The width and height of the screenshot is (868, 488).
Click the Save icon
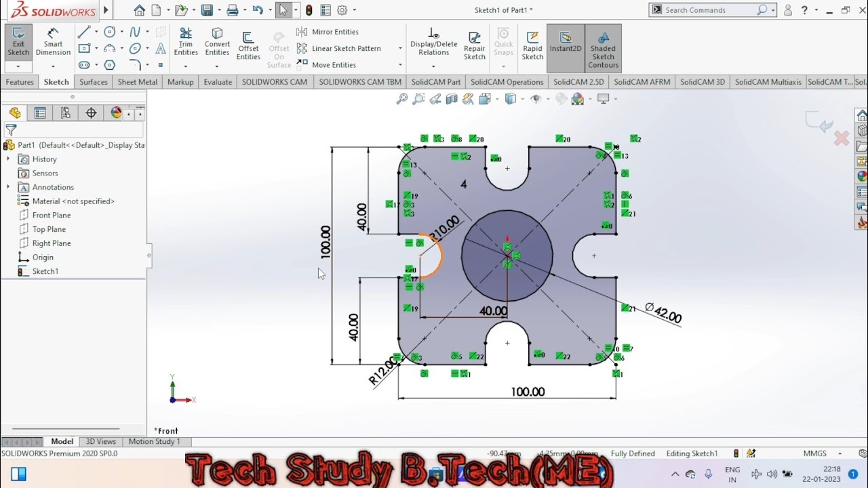coord(207,10)
